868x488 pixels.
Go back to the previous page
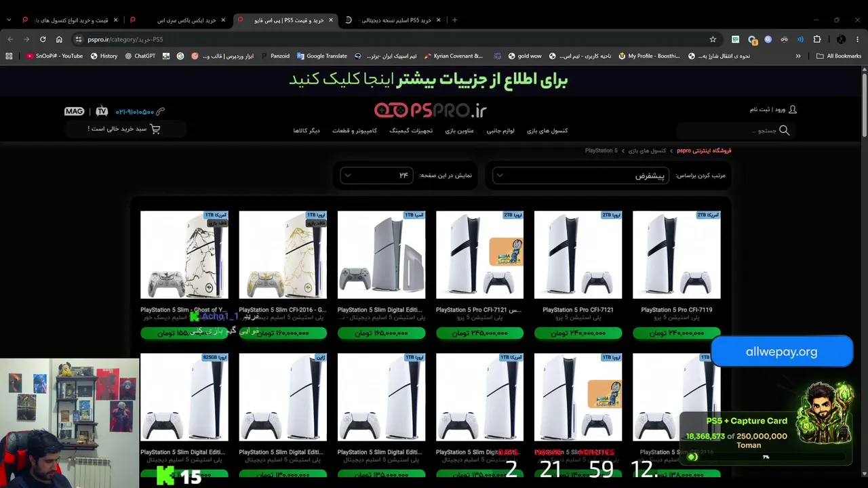pyautogui.click(x=10, y=39)
